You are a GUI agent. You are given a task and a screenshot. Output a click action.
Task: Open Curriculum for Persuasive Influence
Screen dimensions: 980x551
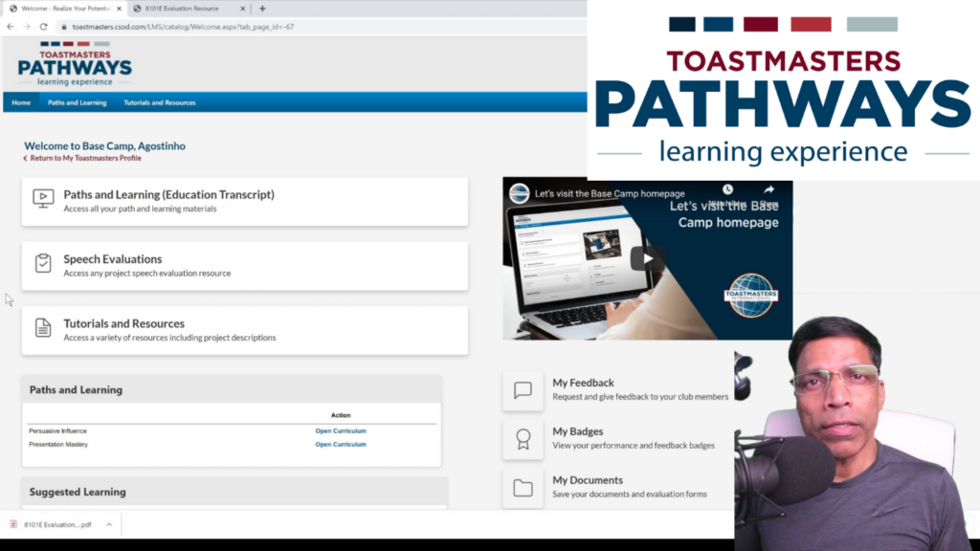(x=341, y=431)
